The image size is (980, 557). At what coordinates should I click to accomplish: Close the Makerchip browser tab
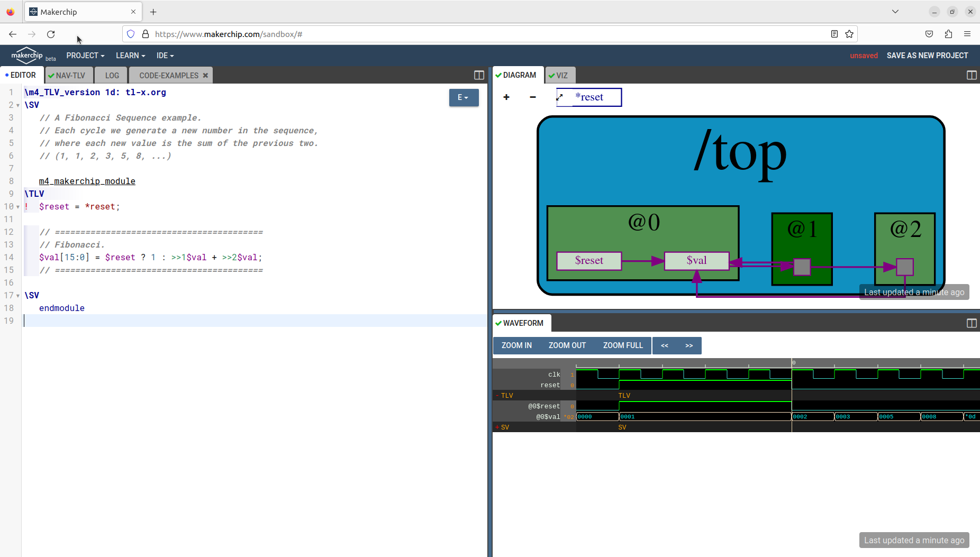[133, 12]
